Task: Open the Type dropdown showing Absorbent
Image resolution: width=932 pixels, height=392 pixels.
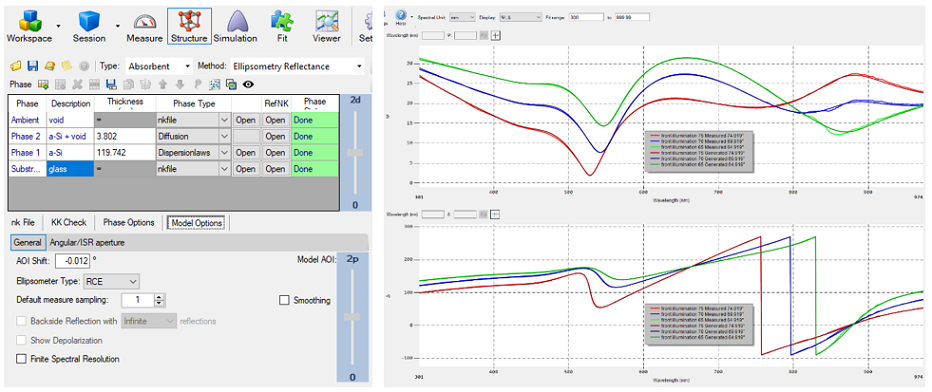Action: coord(159,67)
